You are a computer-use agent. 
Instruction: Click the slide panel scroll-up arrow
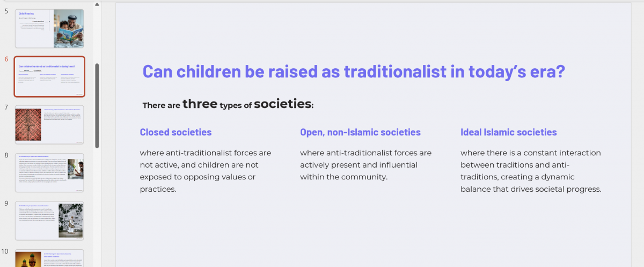(97, 4)
